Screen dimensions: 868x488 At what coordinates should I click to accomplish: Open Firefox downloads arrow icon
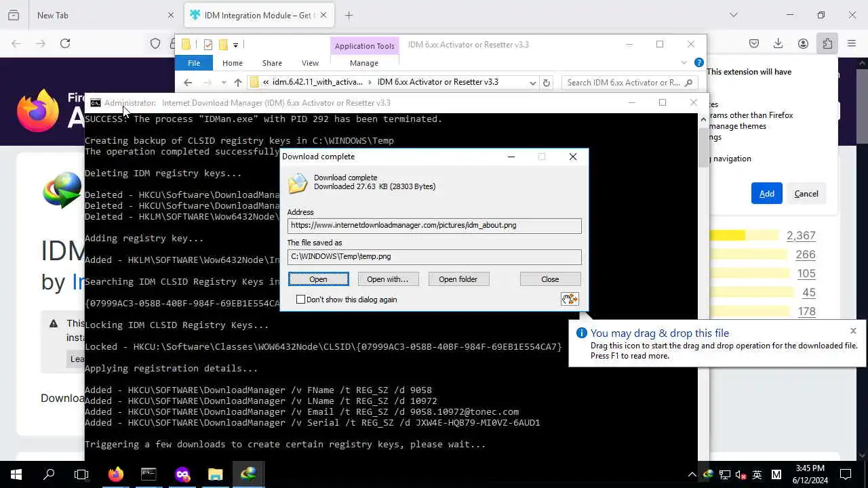point(778,43)
